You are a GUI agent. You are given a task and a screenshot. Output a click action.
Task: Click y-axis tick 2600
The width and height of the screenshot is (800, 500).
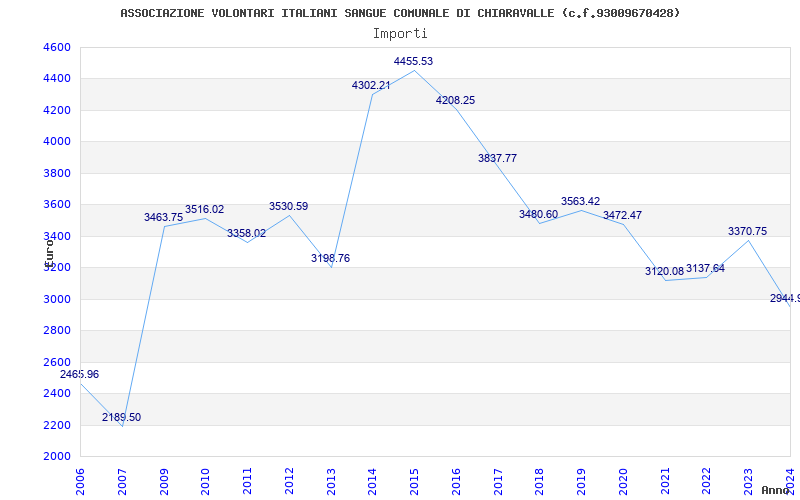(57, 362)
